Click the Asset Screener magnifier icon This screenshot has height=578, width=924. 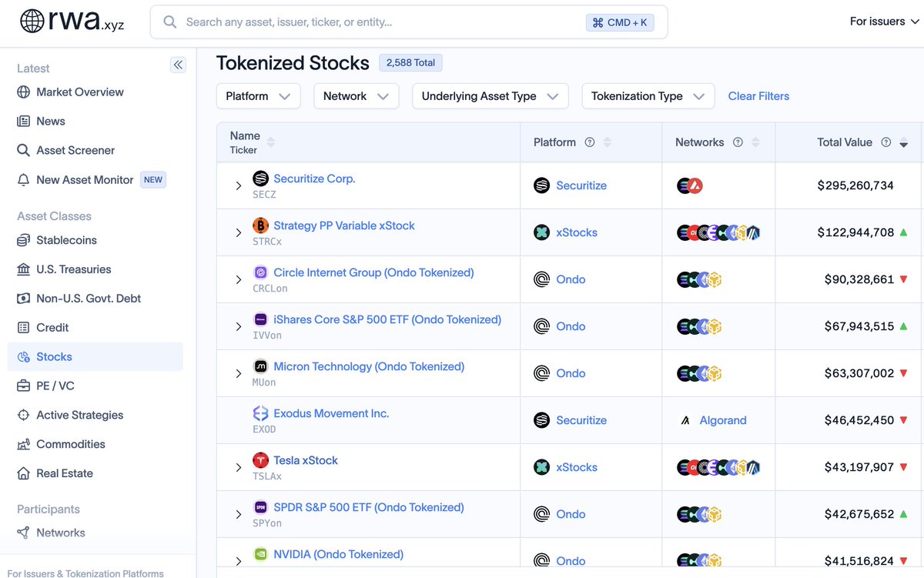tap(23, 151)
